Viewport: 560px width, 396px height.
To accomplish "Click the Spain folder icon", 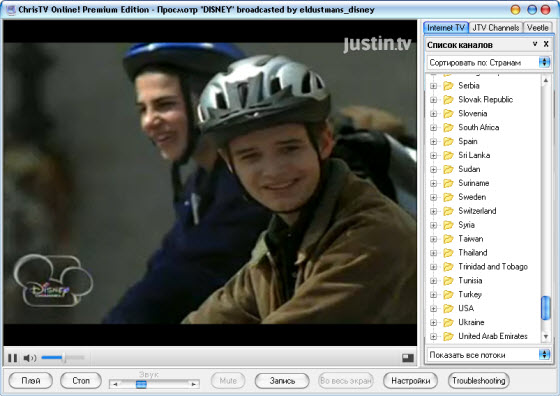I will pos(448,141).
